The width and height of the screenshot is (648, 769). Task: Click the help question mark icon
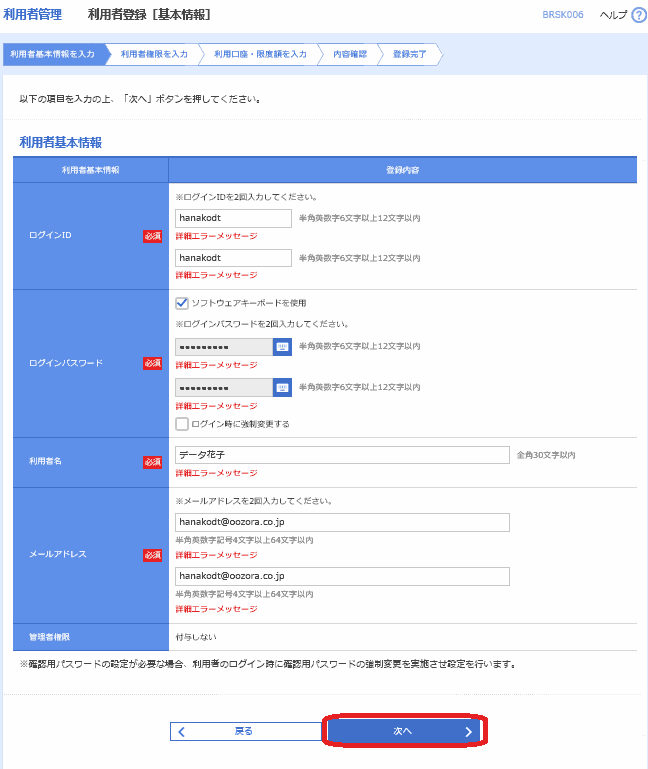click(x=639, y=15)
